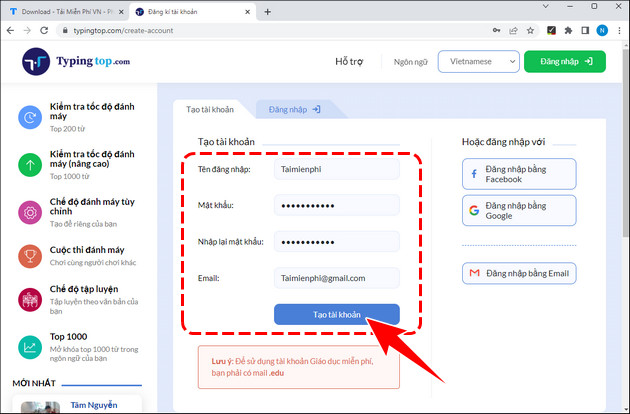Open the advanced speed test (Top 1000) icon

(x=29, y=164)
